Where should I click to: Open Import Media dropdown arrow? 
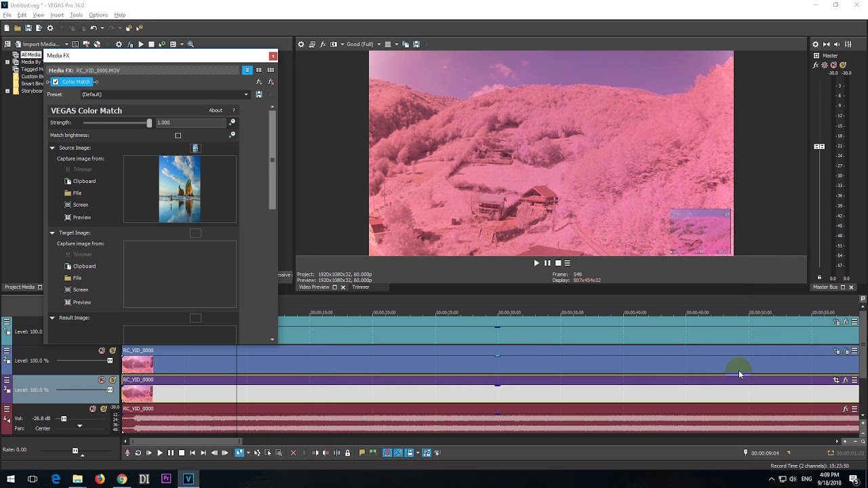pyautogui.click(x=66, y=45)
